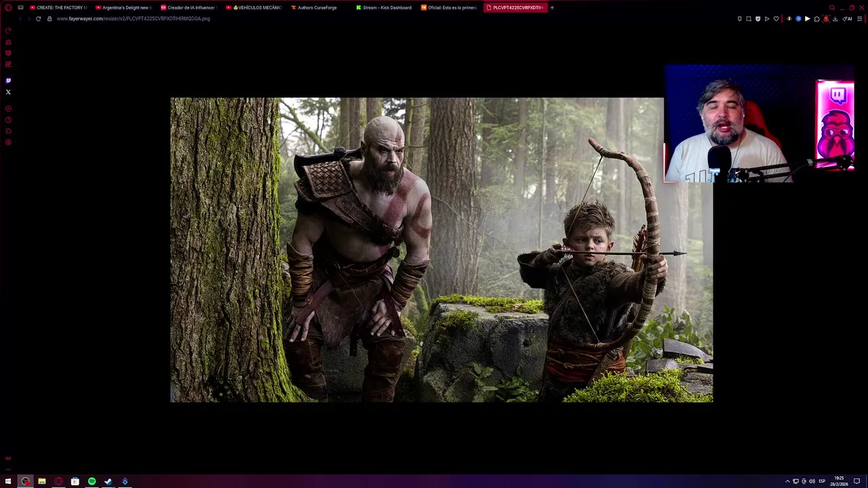This screenshot has height=488, width=868.
Task: Add page to bookmarks heart icon
Action: click(776, 18)
